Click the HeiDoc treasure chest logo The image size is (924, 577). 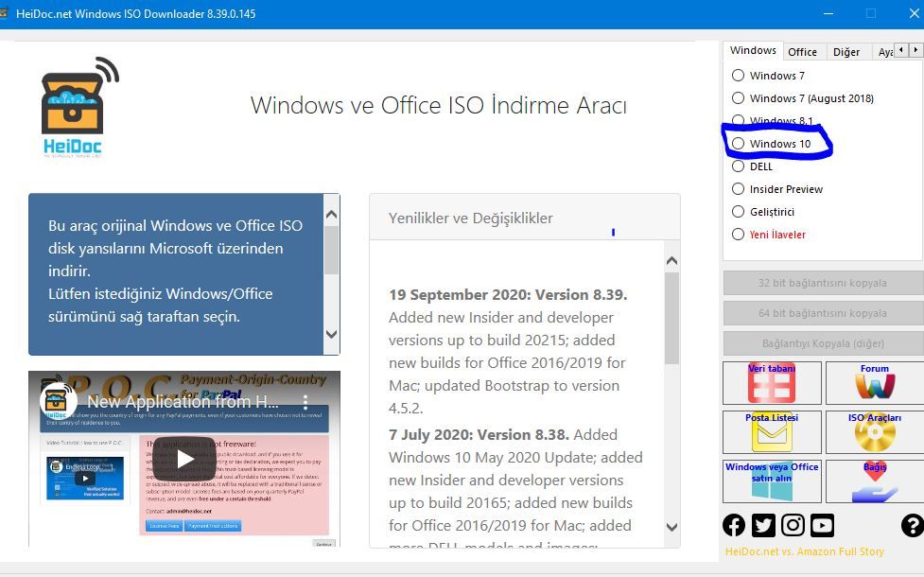pos(79,107)
